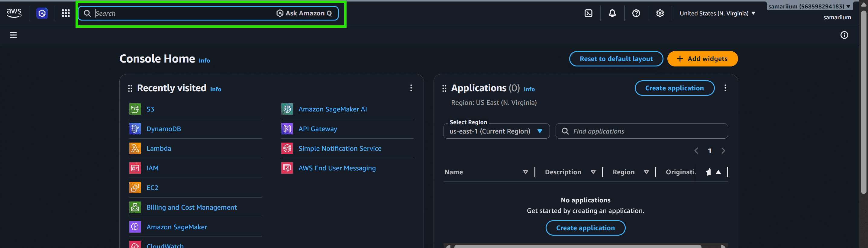Click Create application in Applications header

coord(674,88)
